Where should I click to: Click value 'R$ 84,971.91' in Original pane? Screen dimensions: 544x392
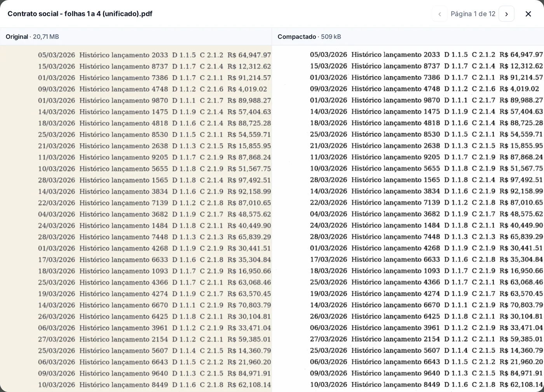tap(249, 373)
